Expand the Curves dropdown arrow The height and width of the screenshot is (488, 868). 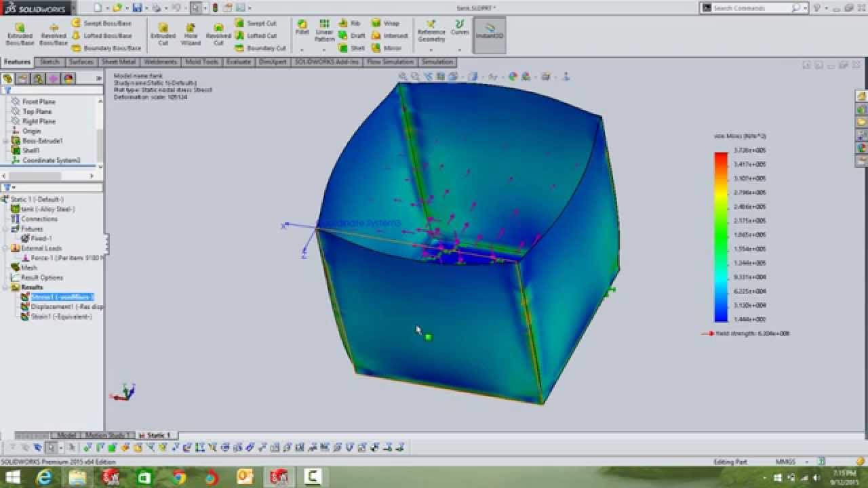point(460,49)
